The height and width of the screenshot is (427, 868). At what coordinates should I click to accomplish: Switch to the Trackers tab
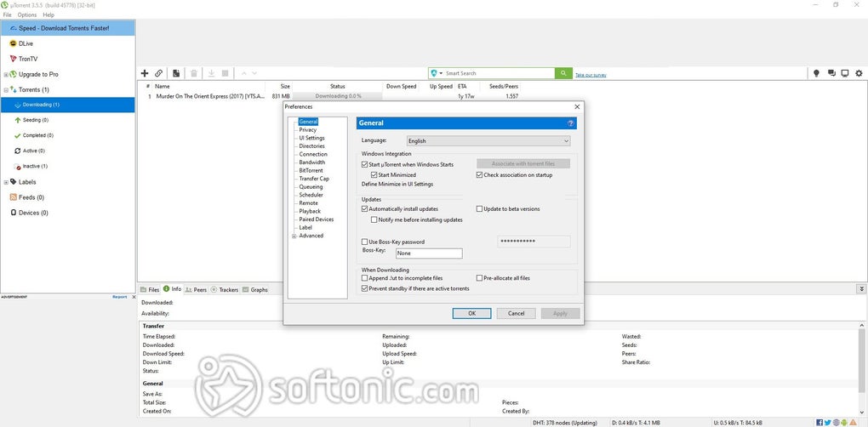224,289
